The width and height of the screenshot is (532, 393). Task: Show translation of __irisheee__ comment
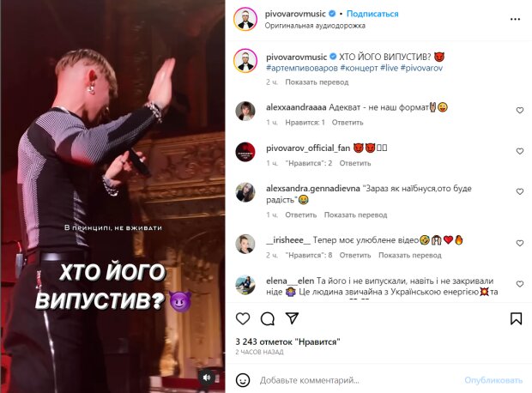[x=410, y=255]
